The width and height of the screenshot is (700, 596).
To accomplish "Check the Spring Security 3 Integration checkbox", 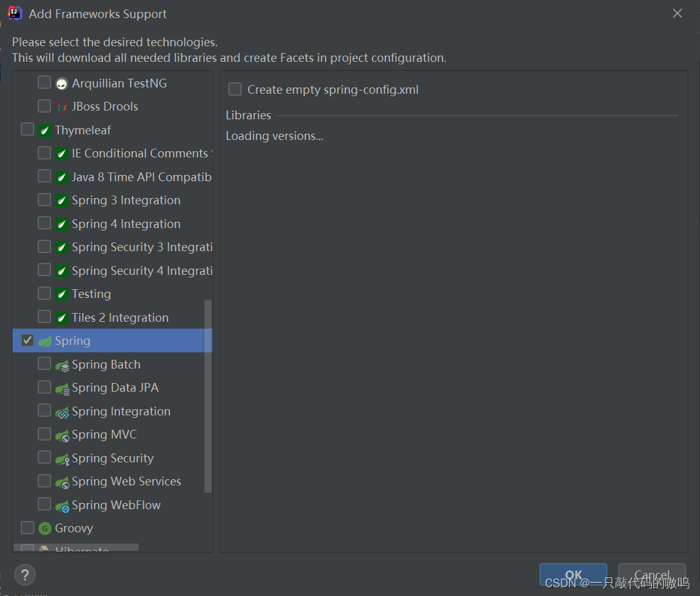I will click(x=44, y=246).
